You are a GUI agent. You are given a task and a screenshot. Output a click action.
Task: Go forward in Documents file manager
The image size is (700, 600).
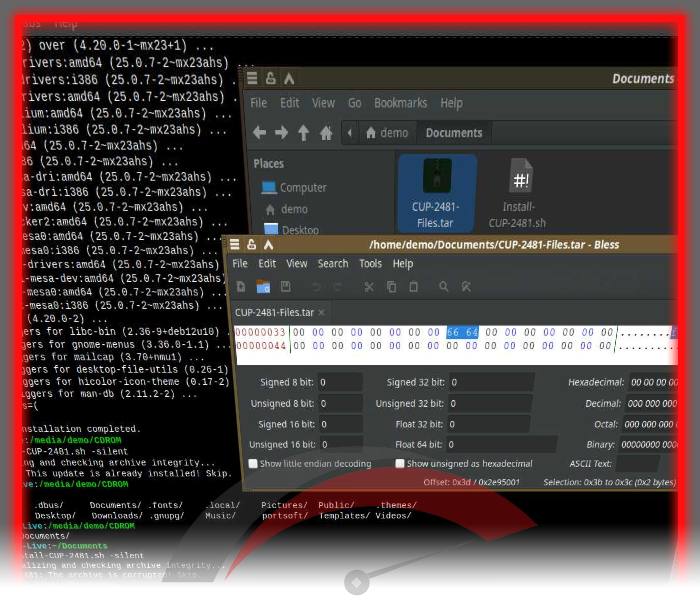point(281,133)
